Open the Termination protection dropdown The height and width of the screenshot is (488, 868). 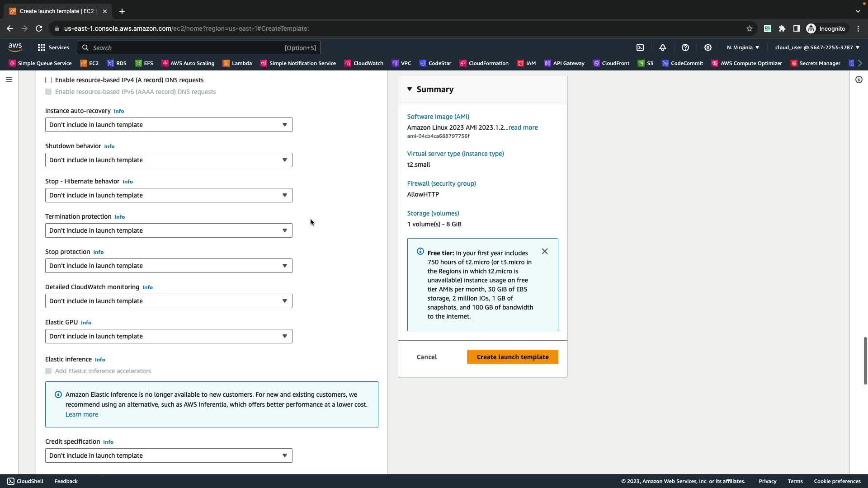[x=169, y=230]
